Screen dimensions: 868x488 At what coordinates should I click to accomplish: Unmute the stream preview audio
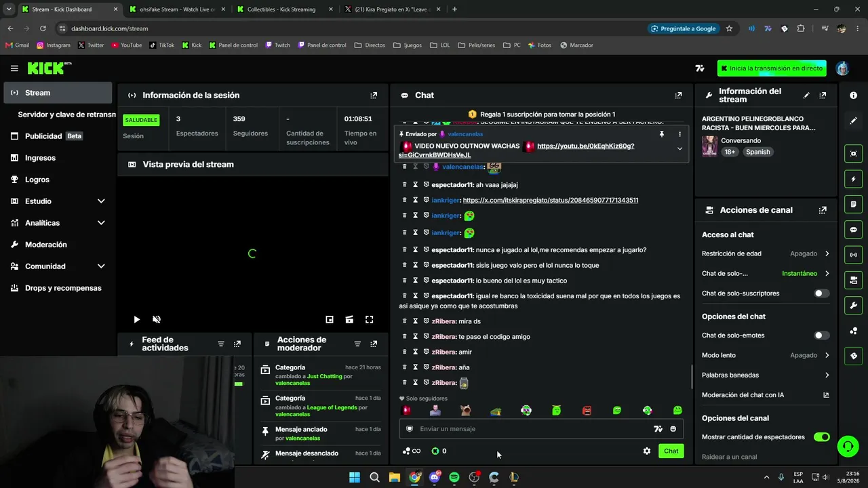point(157,319)
